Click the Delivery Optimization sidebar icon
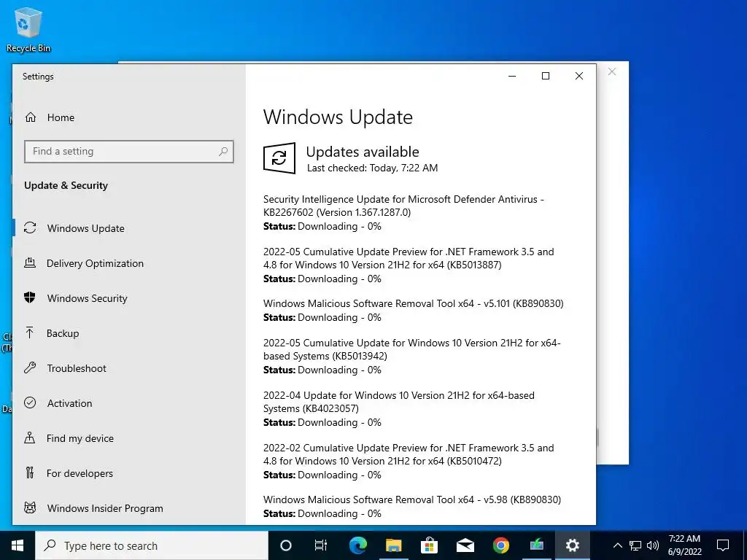Screen dimensions: 747x560 coord(30,262)
